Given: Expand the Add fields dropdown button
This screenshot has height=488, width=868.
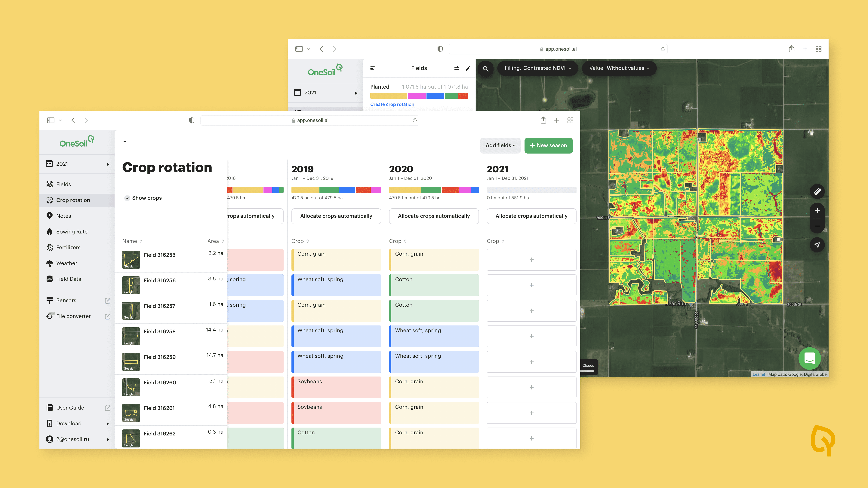Looking at the screenshot, I should pos(500,145).
